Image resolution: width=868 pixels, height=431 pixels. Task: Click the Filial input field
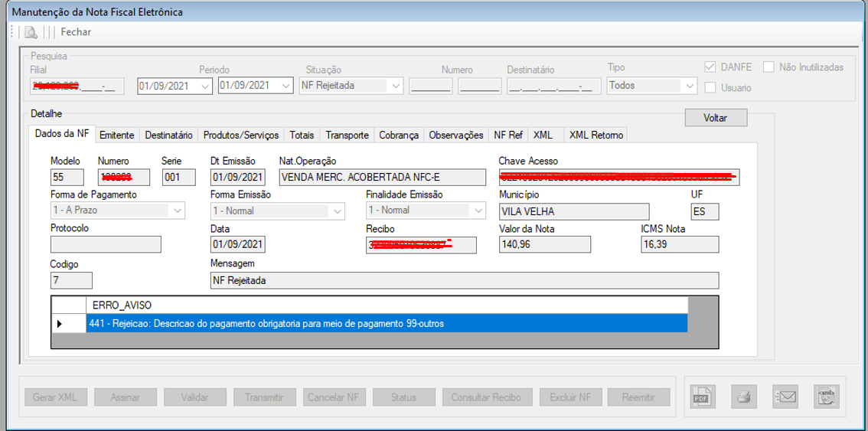[77, 86]
